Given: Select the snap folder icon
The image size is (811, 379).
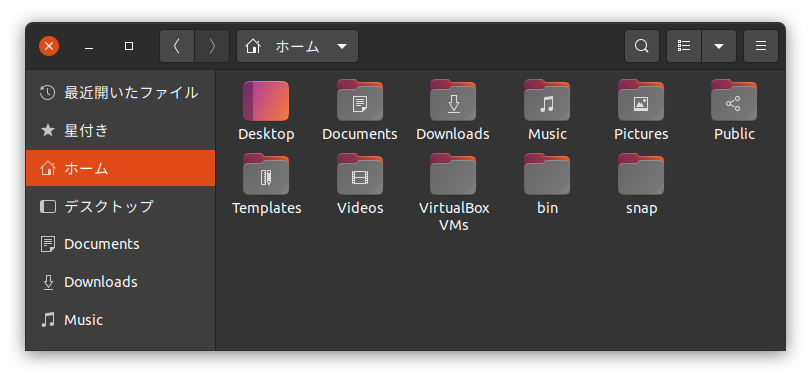Looking at the screenshot, I should (641, 175).
